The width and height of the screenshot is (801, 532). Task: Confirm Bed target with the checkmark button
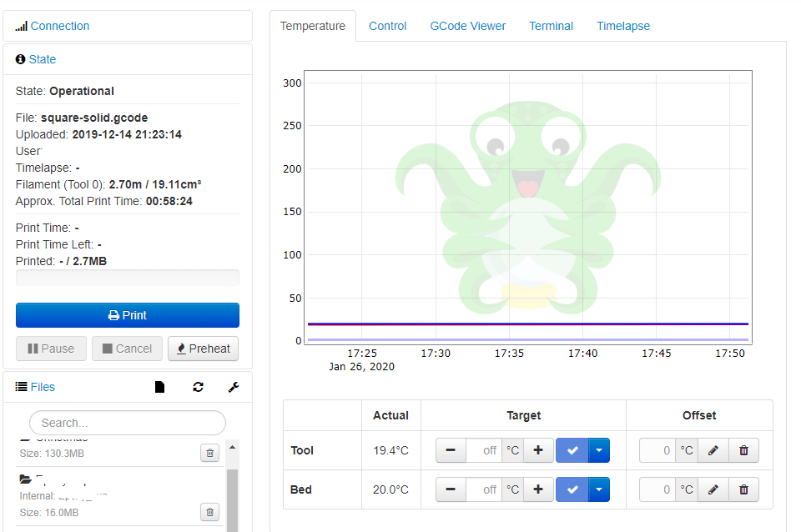[x=572, y=489]
